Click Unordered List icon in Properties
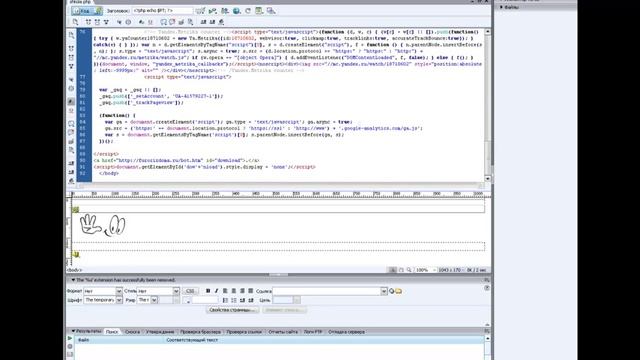This screenshot has width=640, height=360. click(225, 300)
